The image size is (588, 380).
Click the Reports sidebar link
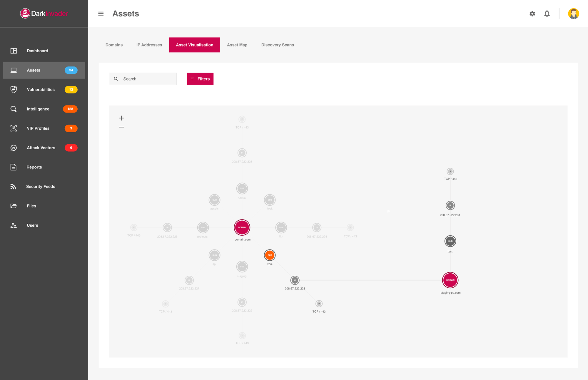[x=34, y=167]
